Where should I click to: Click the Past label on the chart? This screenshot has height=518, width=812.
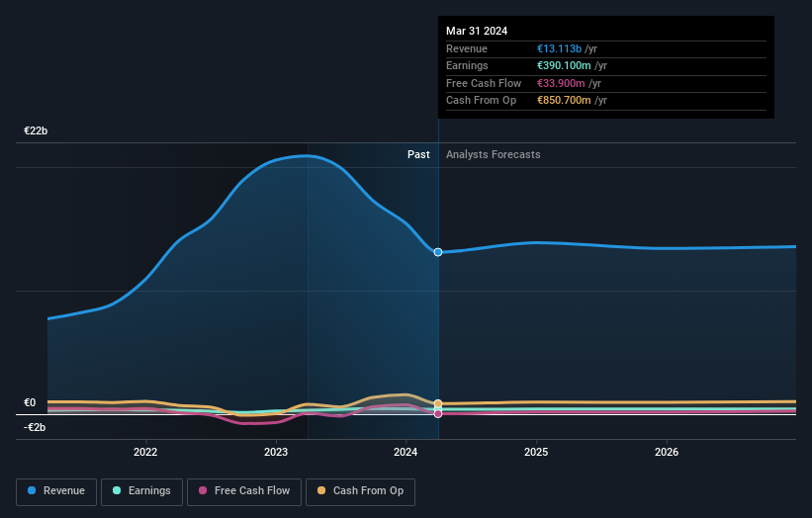click(x=418, y=154)
